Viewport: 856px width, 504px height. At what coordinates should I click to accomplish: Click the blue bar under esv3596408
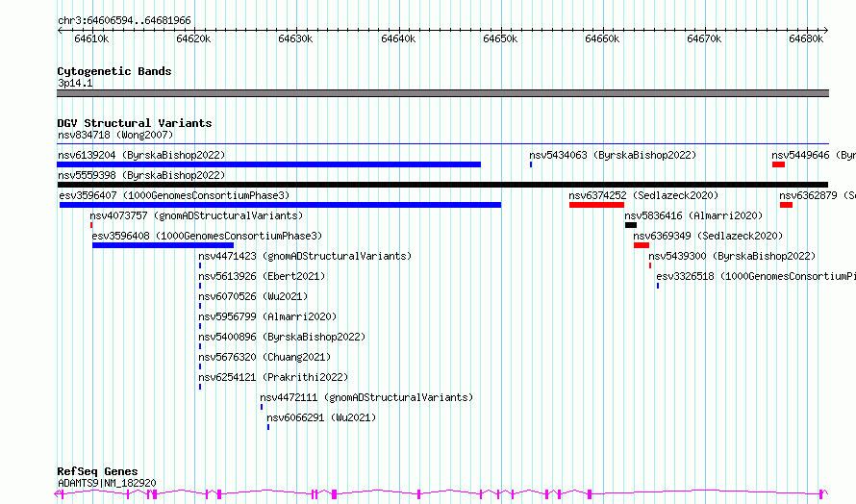click(x=164, y=245)
